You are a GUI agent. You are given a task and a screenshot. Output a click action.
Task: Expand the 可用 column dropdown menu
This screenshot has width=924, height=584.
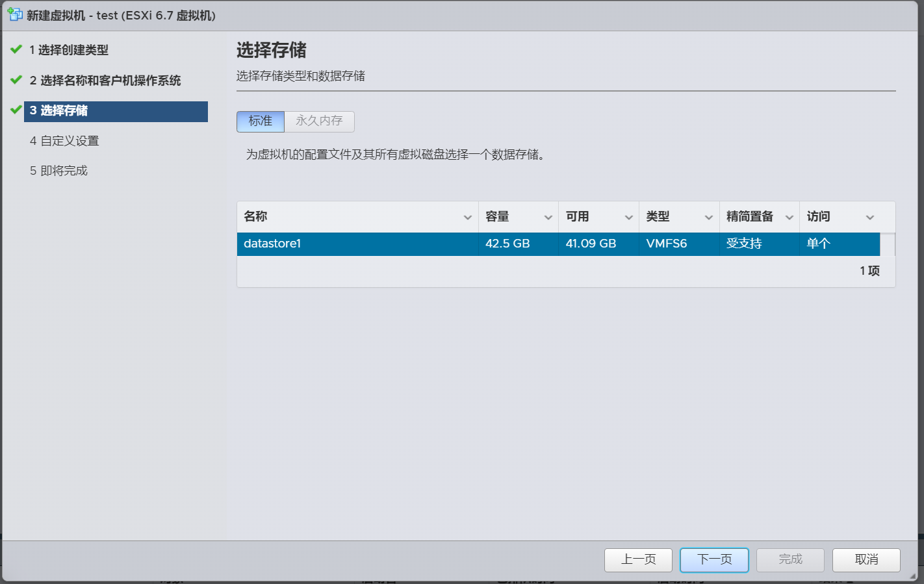(628, 218)
